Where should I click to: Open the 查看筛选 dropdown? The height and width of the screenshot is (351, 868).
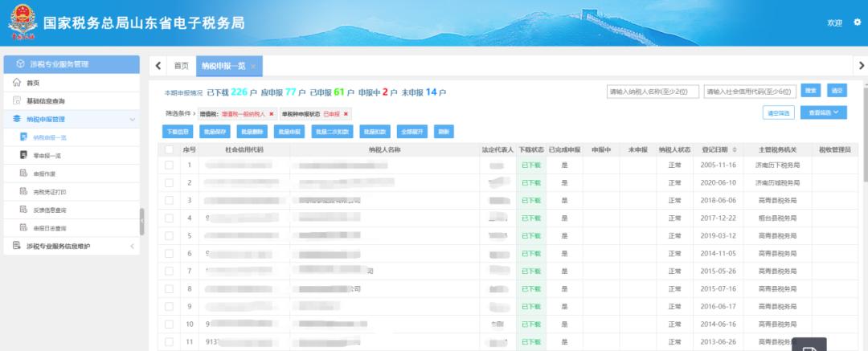coord(824,113)
